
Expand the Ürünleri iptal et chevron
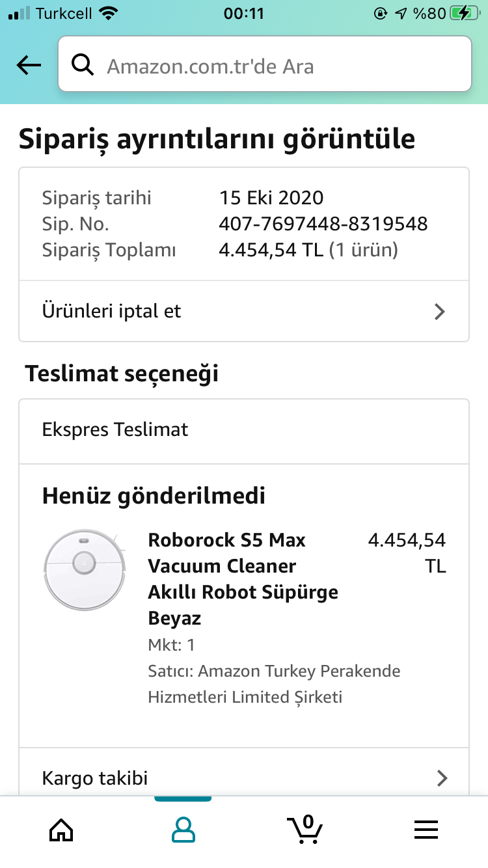click(x=440, y=312)
